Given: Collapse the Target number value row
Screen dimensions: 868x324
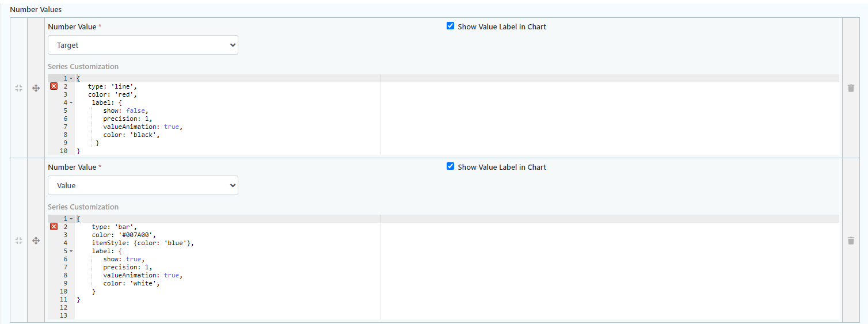Looking at the screenshot, I should coord(18,88).
